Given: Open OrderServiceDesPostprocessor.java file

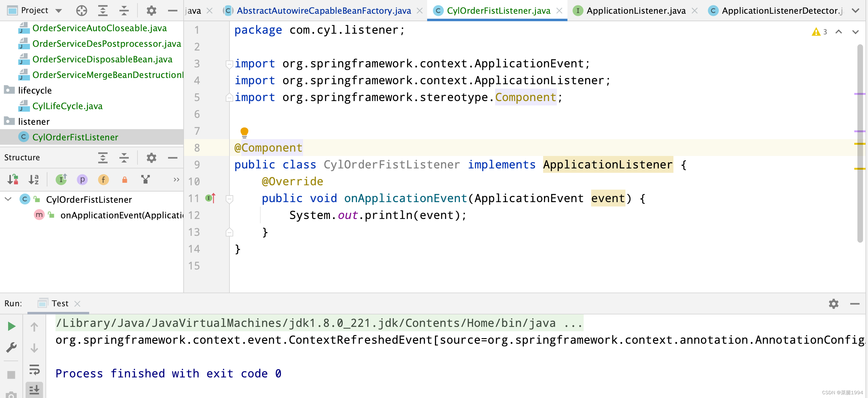Looking at the screenshot, I should click(107, 43).
